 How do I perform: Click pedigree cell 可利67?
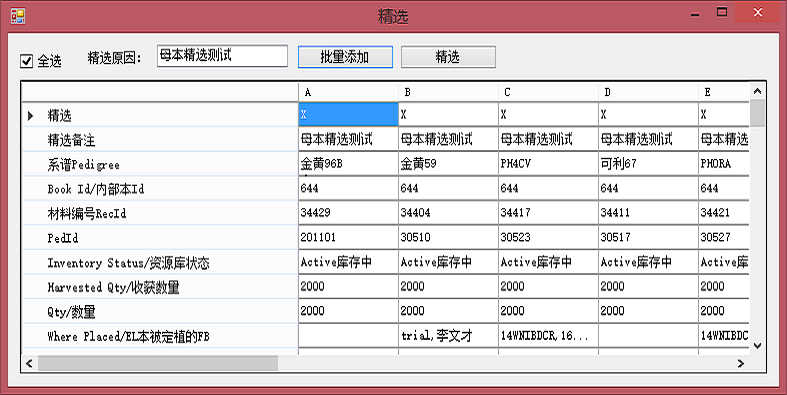pos(648,164)
